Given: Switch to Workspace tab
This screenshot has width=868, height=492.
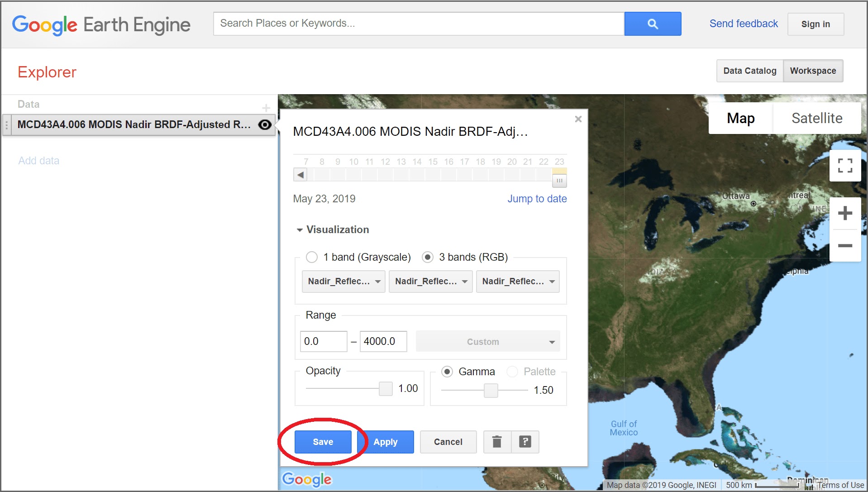Looking at the screenshot, I should pyautogui.click(x=813, y=71).
